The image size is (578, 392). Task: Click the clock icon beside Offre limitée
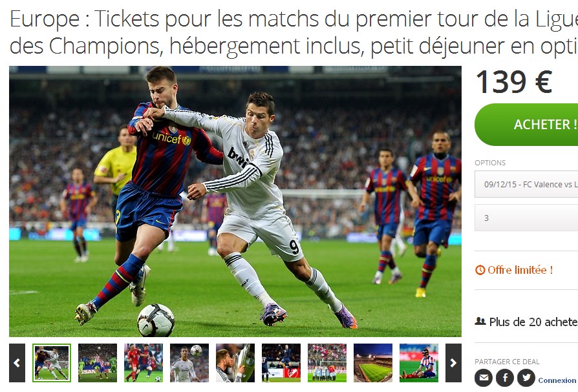point(480,270)
